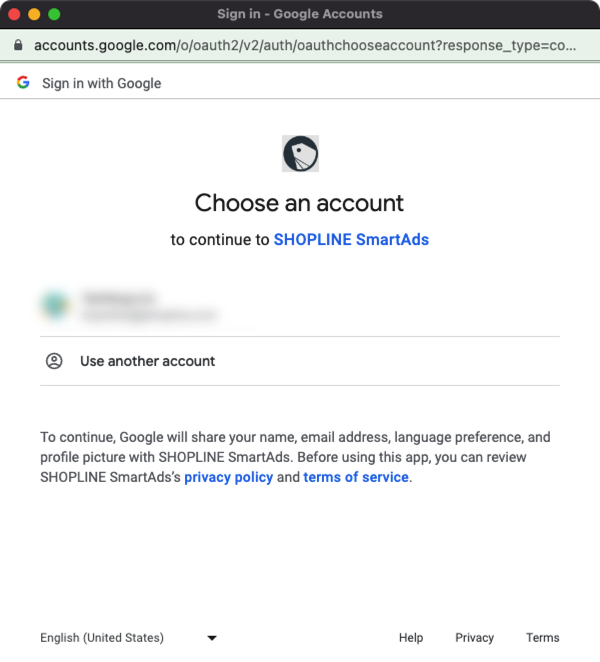Viewport: 600px width, 662px height.
Task: Open the terms of service link
Action: tap(356, 477)
